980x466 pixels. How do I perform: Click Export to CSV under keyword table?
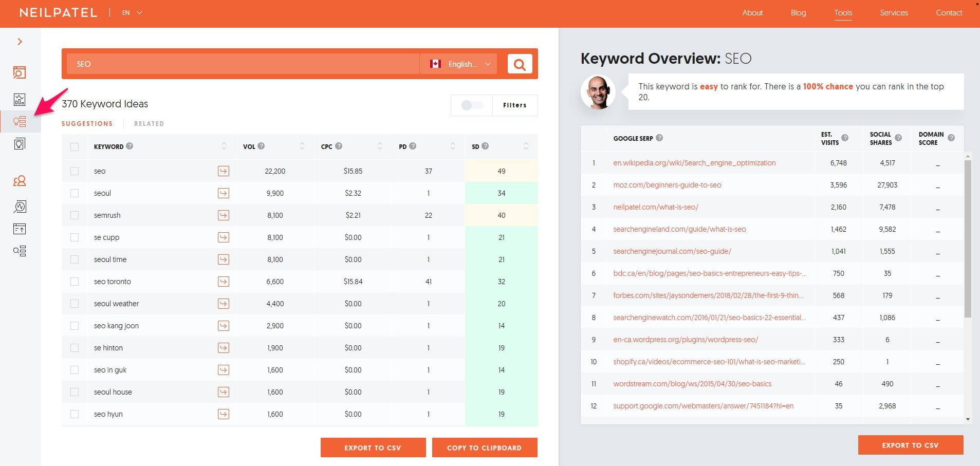pos(373,448)
